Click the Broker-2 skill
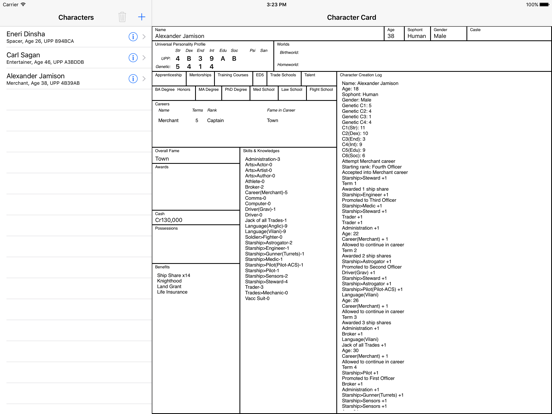 [254, 187]
